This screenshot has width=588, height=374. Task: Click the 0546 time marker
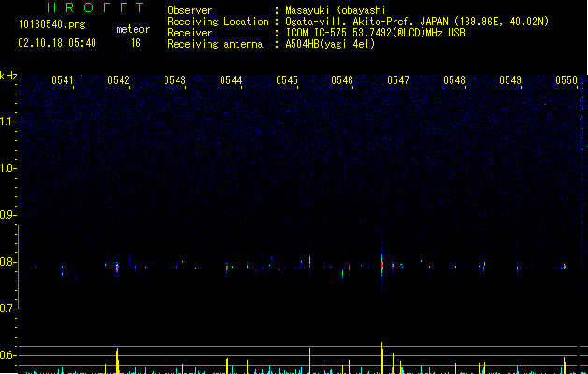coord(342,80)
